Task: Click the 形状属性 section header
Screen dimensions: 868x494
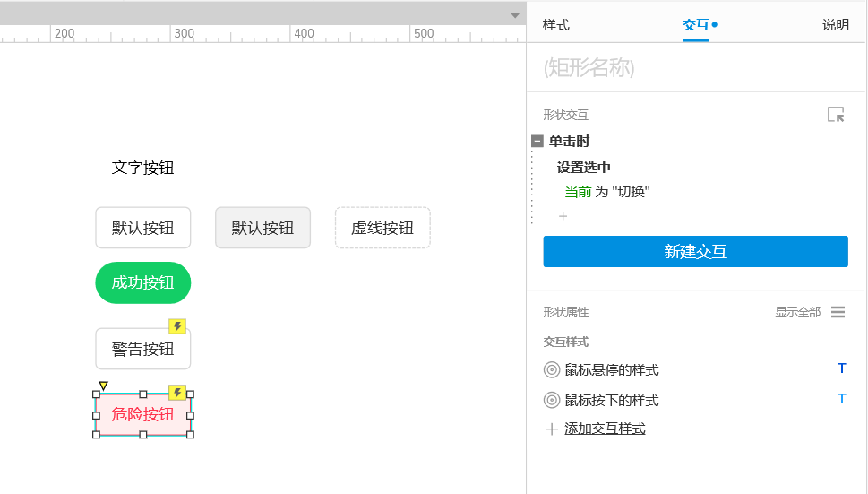Action: coord(565,312)
